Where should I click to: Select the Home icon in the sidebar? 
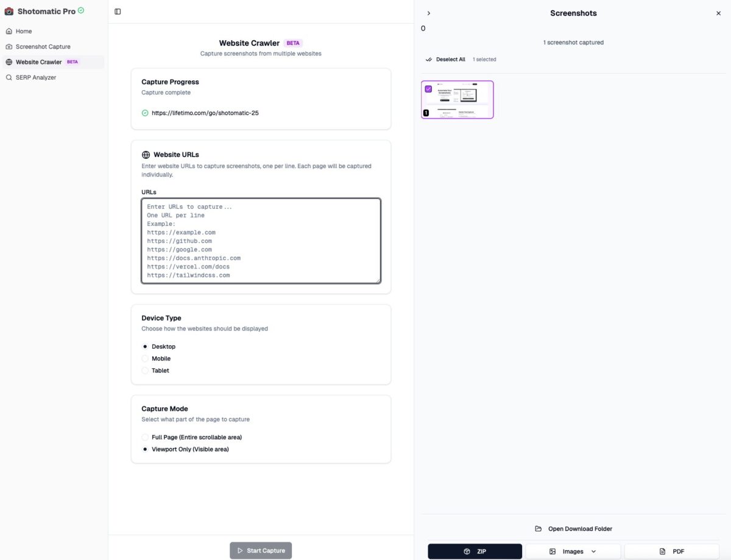pos(10,31)
